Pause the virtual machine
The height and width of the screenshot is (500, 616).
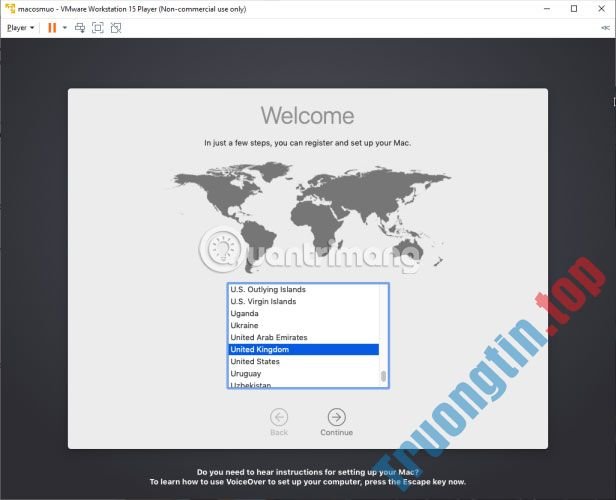[x=52, y=28]
